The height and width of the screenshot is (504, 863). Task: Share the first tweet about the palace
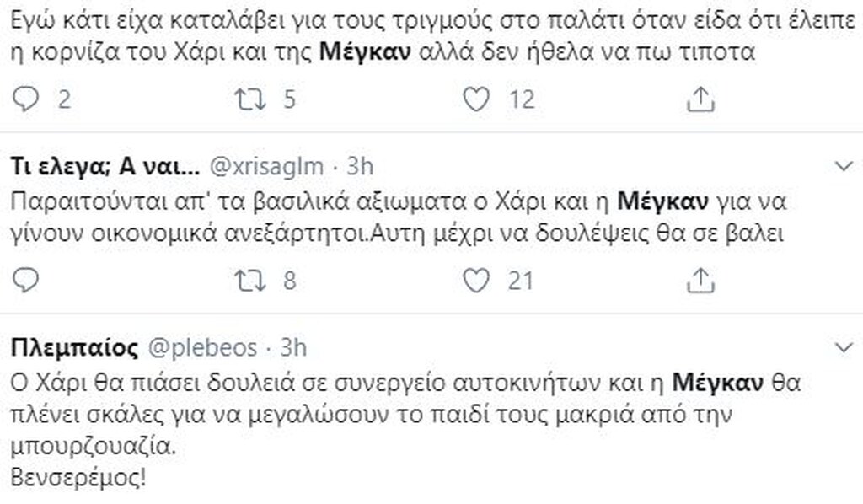pos(699,99)
